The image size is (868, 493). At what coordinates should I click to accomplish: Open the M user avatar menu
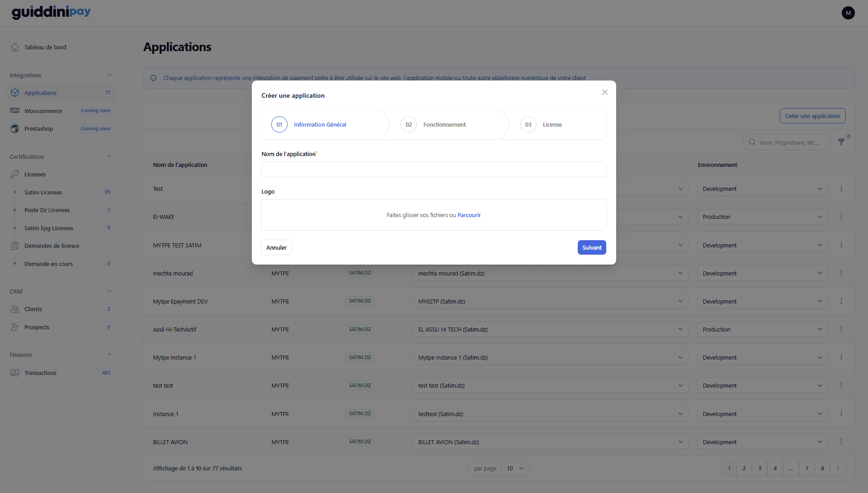848,13
